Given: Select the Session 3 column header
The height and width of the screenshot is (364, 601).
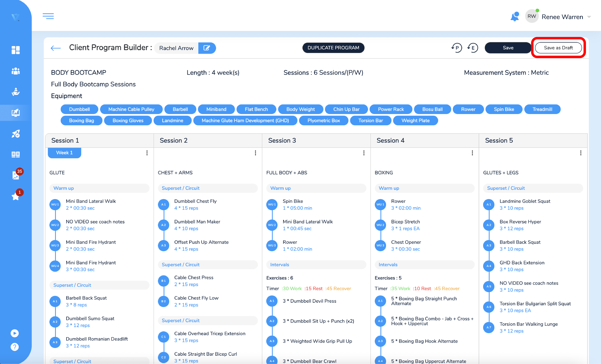Looking at the screenshot, I should pos(316,140).
